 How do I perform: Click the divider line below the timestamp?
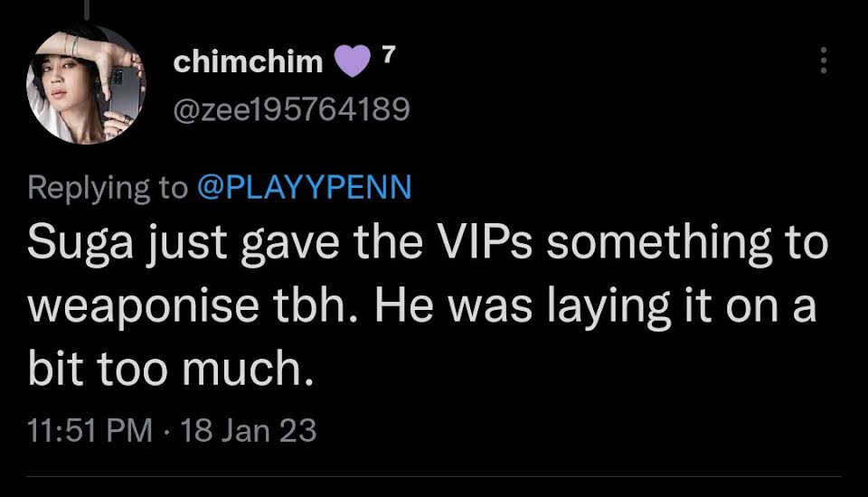[434, 476]
